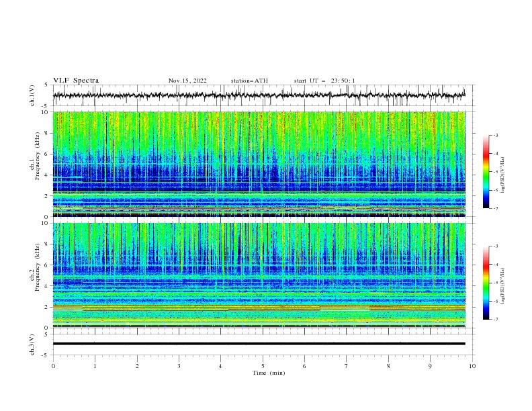
Task: Click the upper "log(PSD)(V²/Hz)" colorbar label
Action: (x=503, y=175)
